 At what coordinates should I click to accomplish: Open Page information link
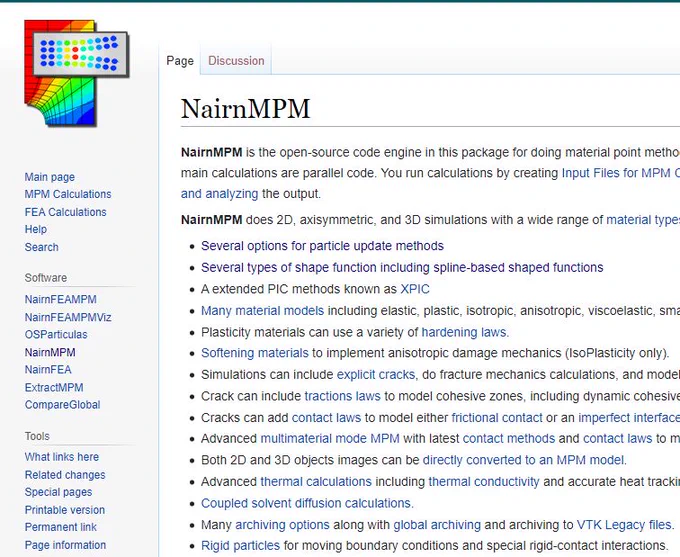(65, 545)
